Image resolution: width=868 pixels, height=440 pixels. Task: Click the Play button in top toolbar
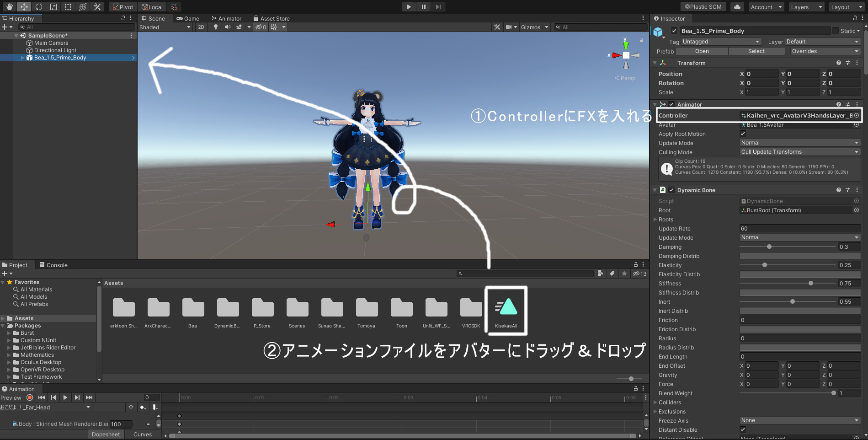pyautogui.click(x=409, y=7)
